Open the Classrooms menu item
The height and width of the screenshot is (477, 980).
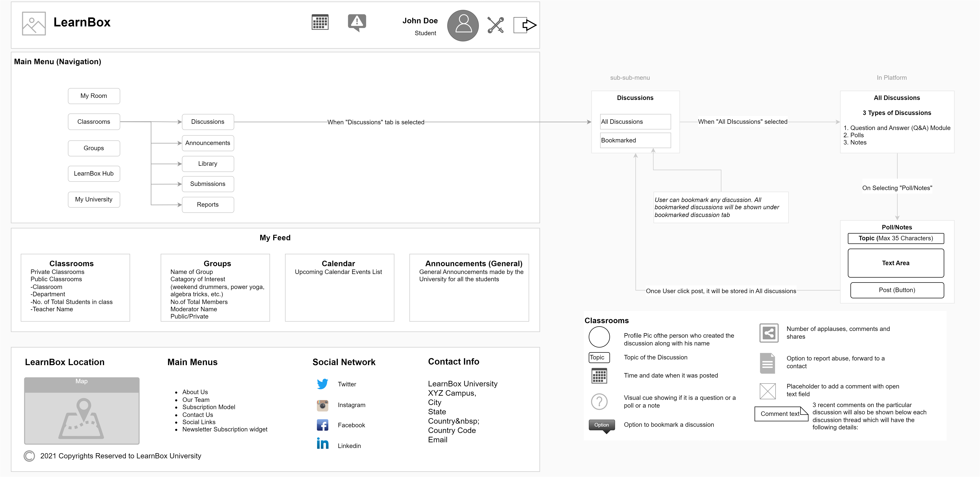tap(94, 122)
